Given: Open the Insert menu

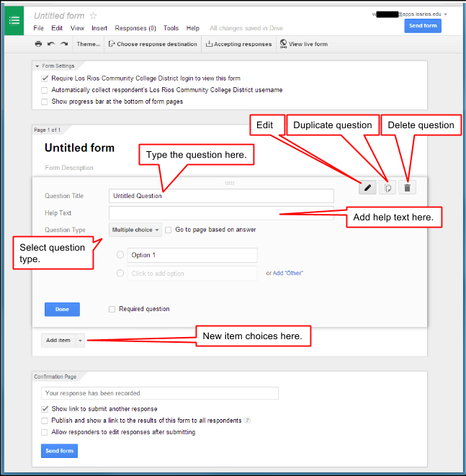Looking at the screenshot, I should click(x=99, y=28).
